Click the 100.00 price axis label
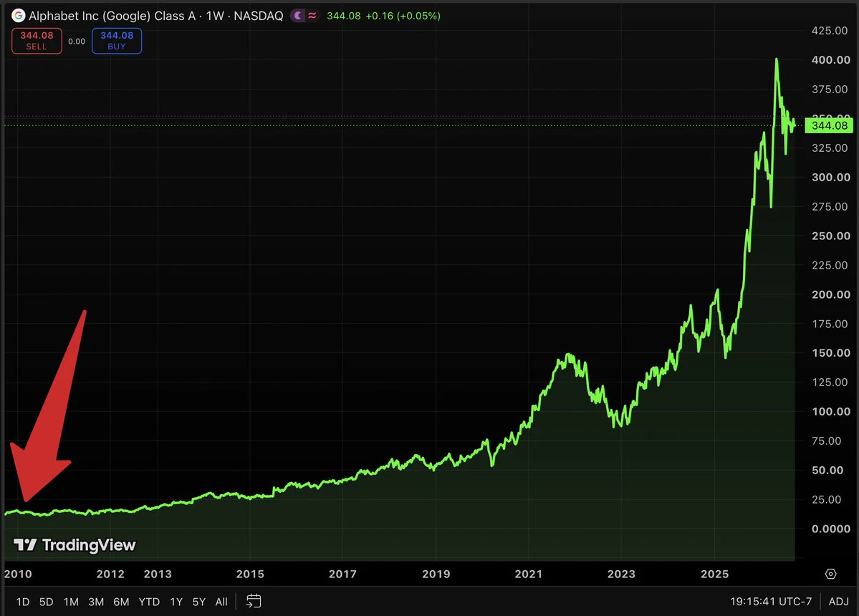This screenshot has height=616, width=859. [830, 411]
